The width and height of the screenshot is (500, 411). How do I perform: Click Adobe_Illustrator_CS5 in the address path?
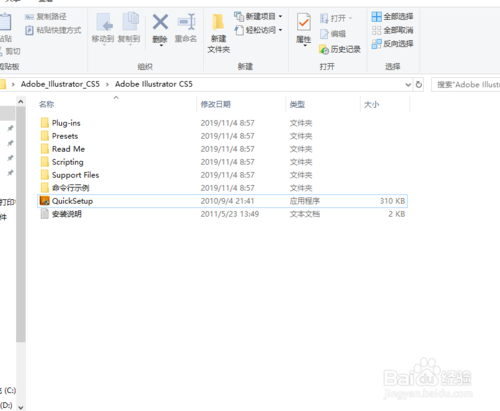coord(60,84)
